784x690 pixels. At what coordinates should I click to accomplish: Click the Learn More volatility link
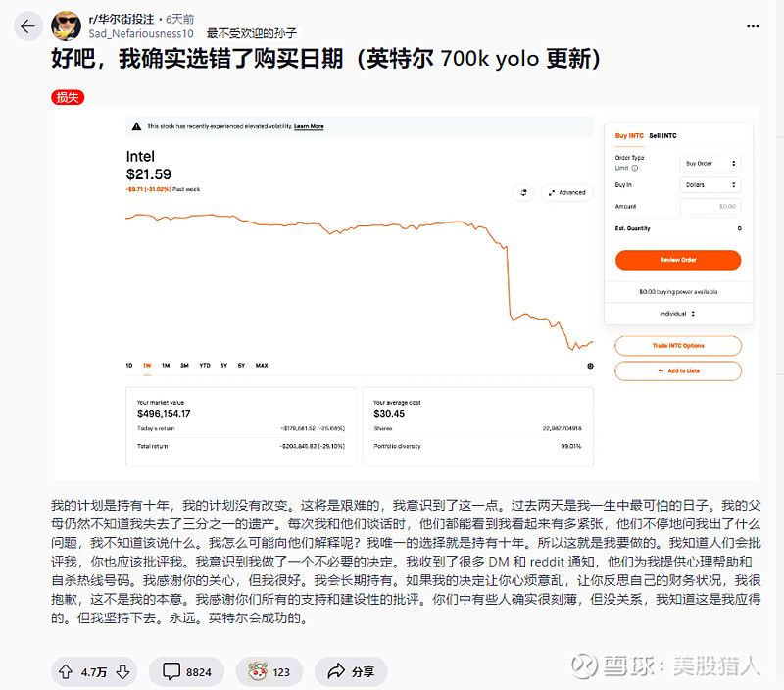(x=309, y=126)
